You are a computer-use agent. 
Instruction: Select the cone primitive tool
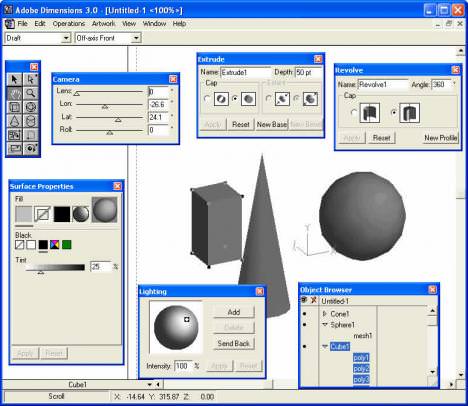tap(14, 121)
